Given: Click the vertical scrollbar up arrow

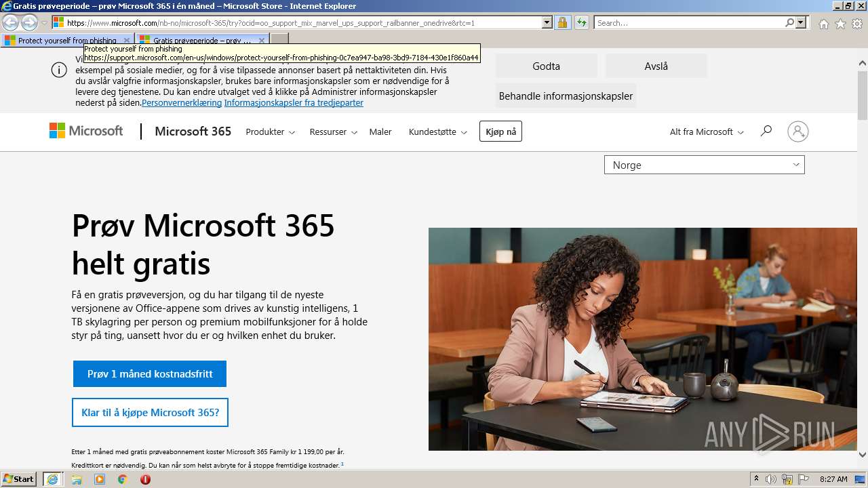Looking at the screenshot, I should [863, 63].
